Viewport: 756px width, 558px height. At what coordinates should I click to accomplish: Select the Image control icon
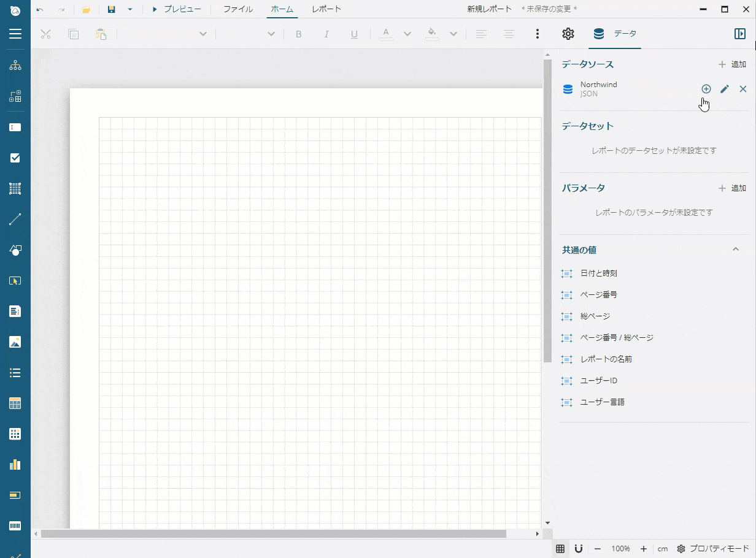tap(15, 342)
